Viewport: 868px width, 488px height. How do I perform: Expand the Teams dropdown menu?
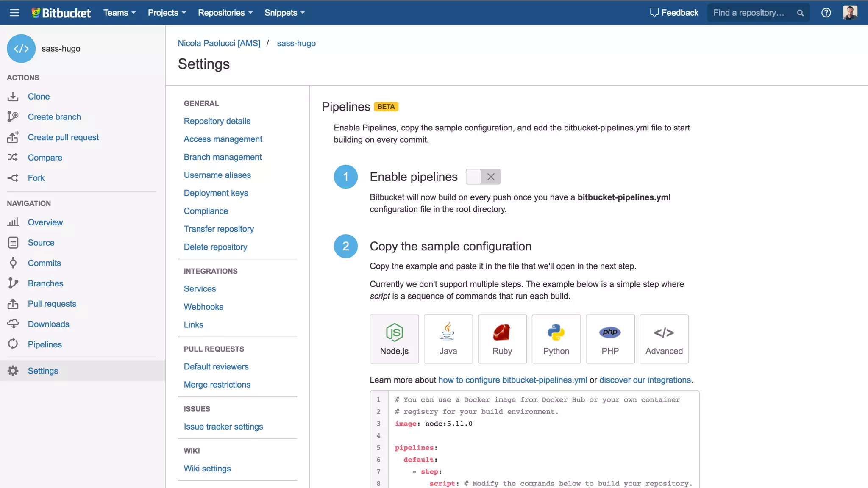pyautogui.click(x=120, y=13)
